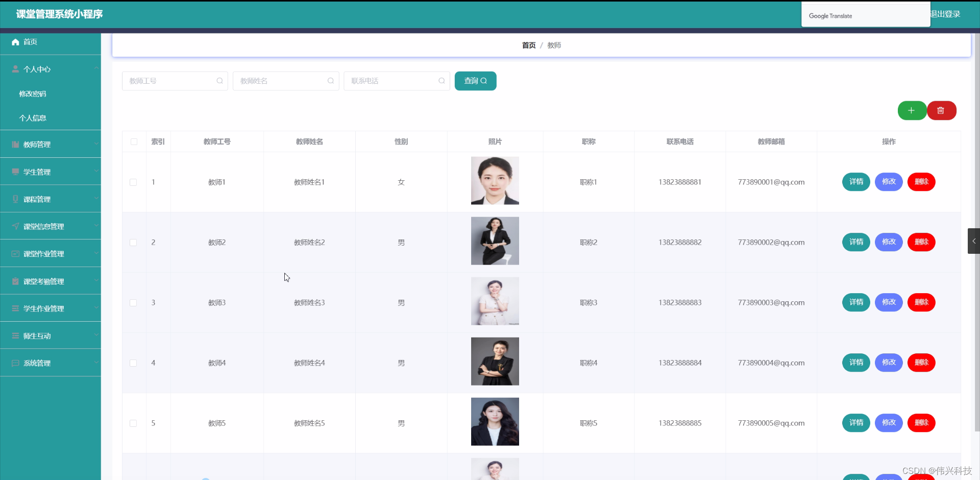Click the magnifier icon in 教师工号 field
Viewport: 980px width, 480px height.
tap(219, 81)
